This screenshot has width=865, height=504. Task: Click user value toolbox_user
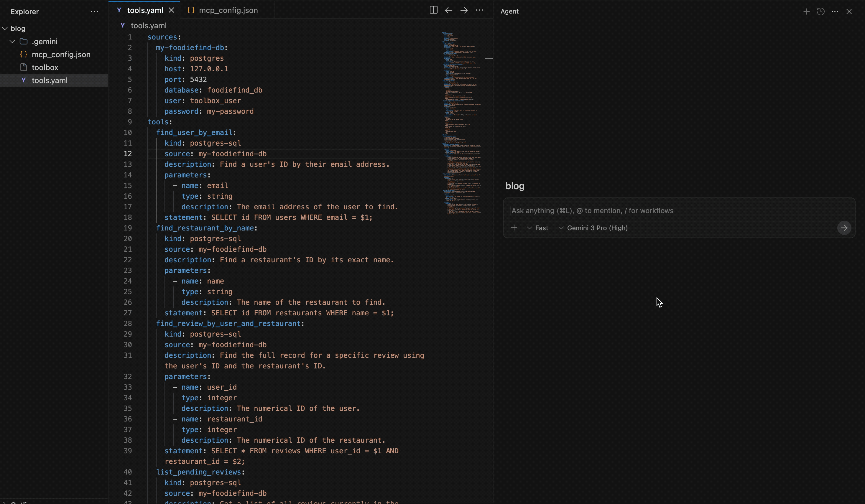tap(216, 101)
